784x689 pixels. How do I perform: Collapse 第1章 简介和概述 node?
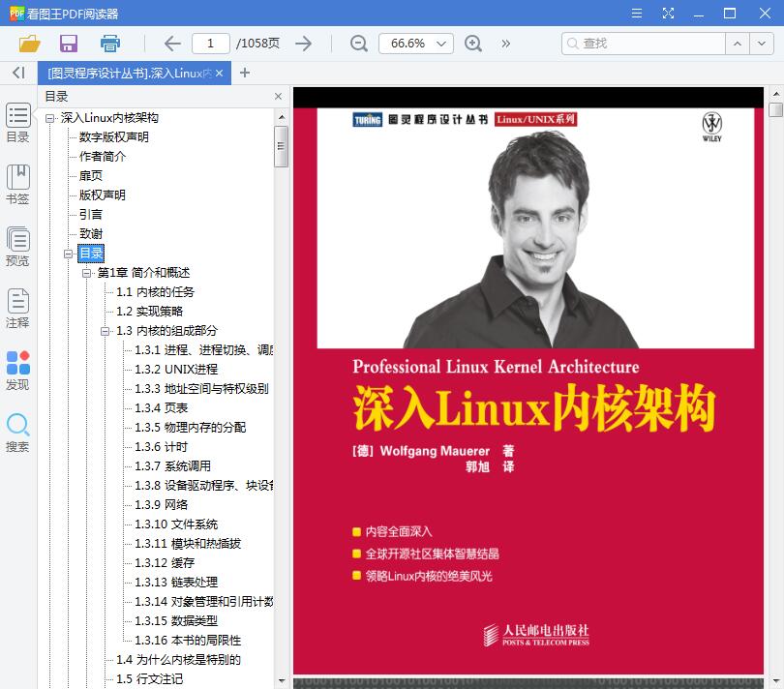(x=86, y=273)
